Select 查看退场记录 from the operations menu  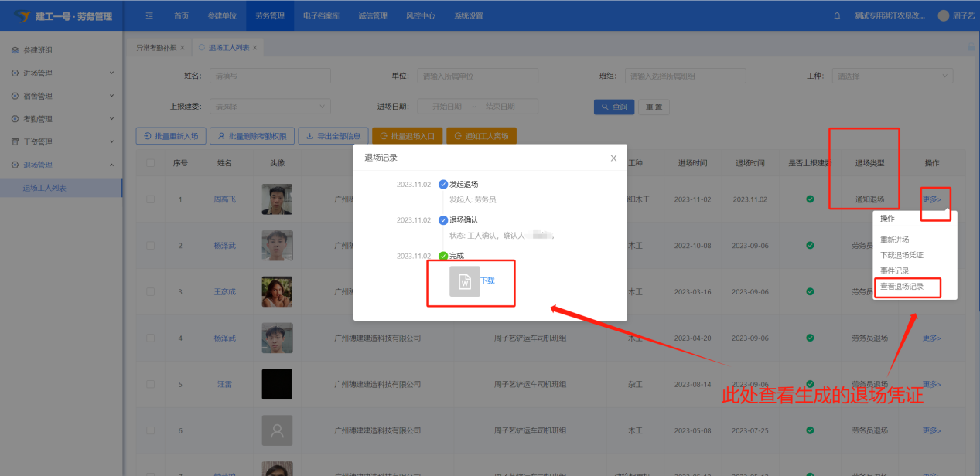(902, 287)
